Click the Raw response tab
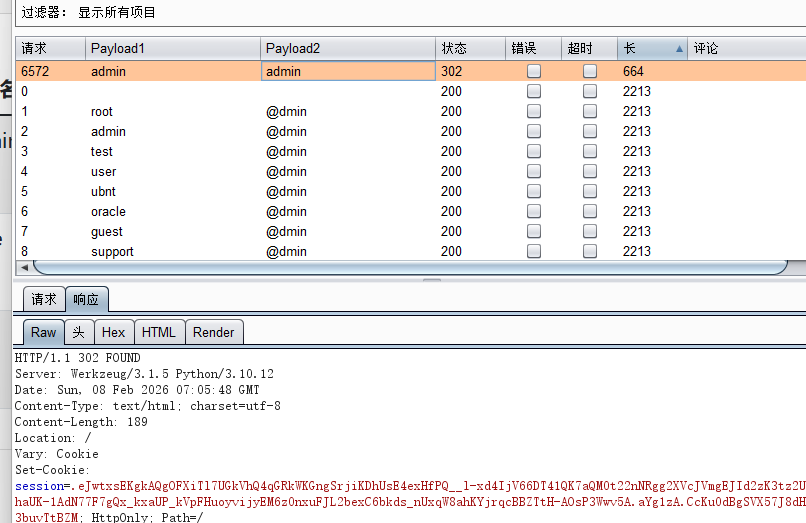This screenshot has height=523, width=806. pos(43,332)
